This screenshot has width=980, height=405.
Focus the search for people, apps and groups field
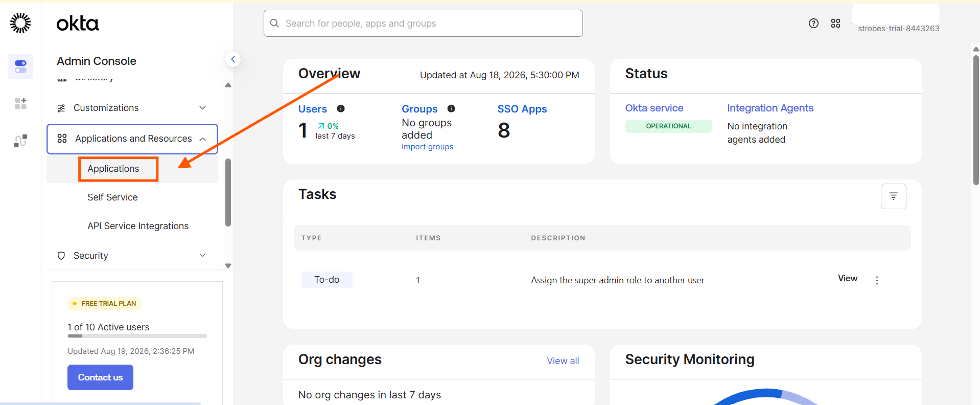(423, 24)
